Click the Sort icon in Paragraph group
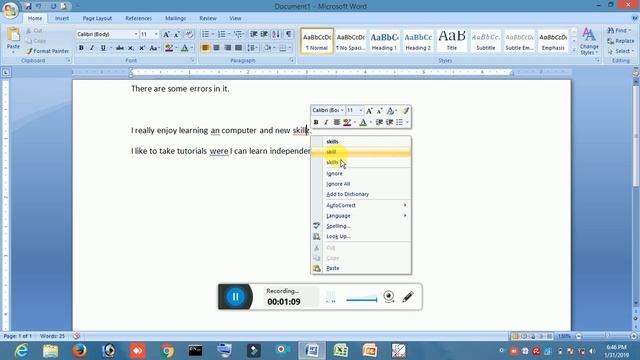The width and height of the screenshot is (640, 360). 276,34
